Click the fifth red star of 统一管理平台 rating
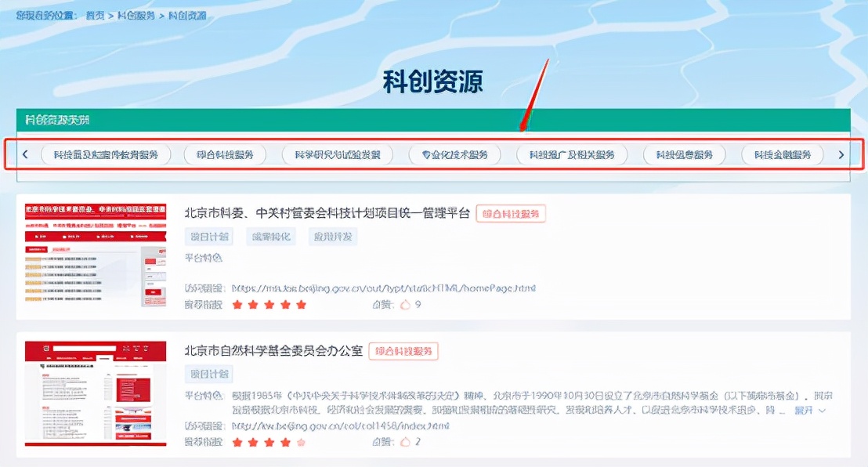 (302, 304)
